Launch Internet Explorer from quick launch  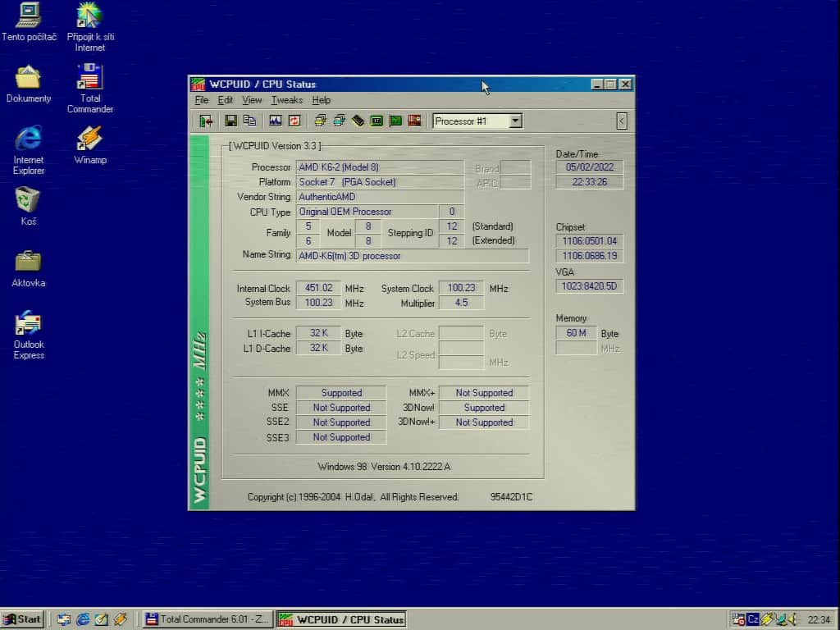[83, 619]
